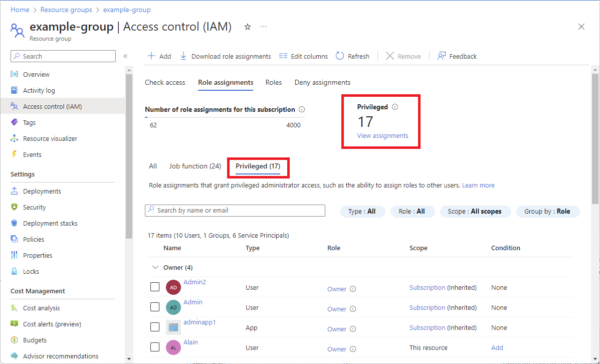Click the Refresh circular arrow icon

coord(340,56)
